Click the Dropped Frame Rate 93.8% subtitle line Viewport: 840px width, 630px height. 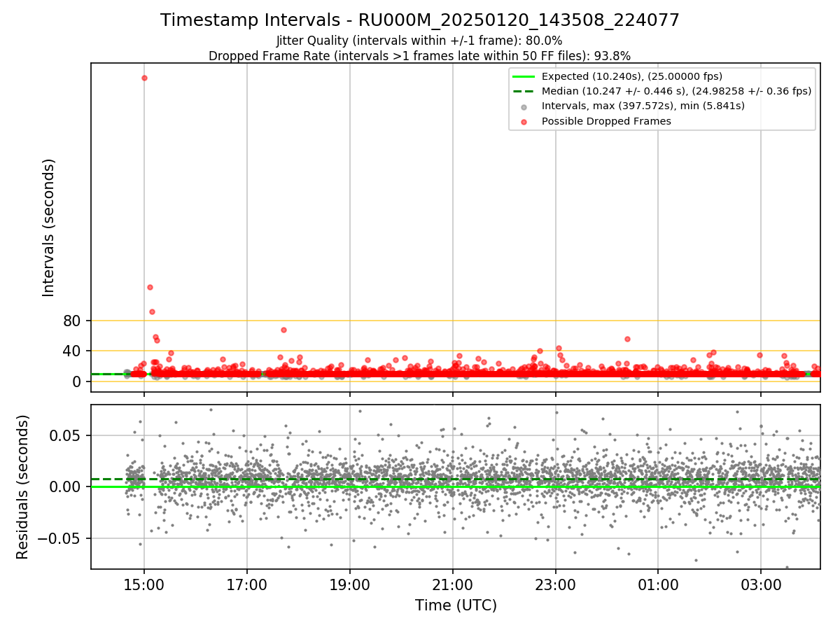[x=420, y=56]
